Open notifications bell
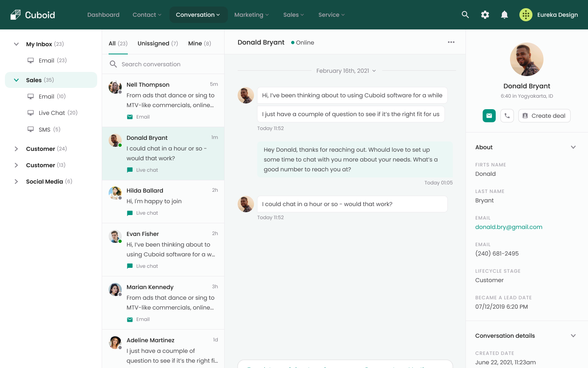588x368 pixels. 504,15
